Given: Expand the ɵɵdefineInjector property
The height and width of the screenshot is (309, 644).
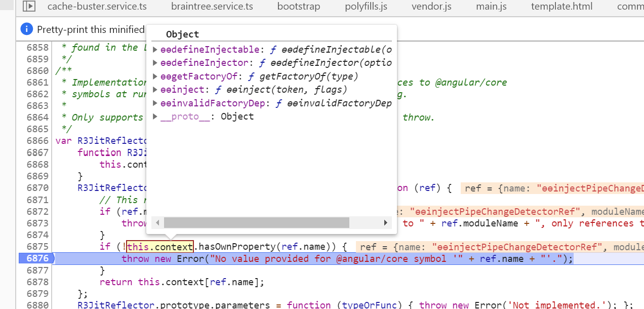Looking at the screenshot, I should [x=155, y=63].
